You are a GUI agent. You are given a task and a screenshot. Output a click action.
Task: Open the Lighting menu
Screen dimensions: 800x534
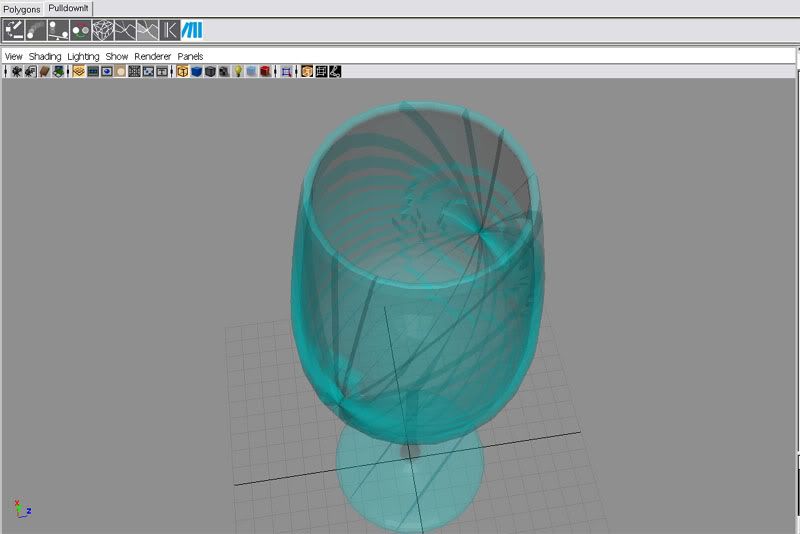[83, 57]
